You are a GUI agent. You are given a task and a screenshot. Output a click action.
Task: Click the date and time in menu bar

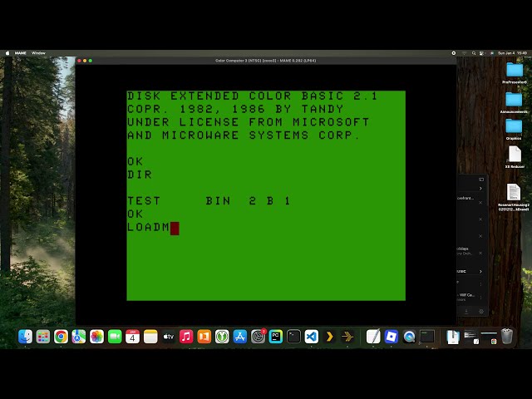[x=512, y=53]
